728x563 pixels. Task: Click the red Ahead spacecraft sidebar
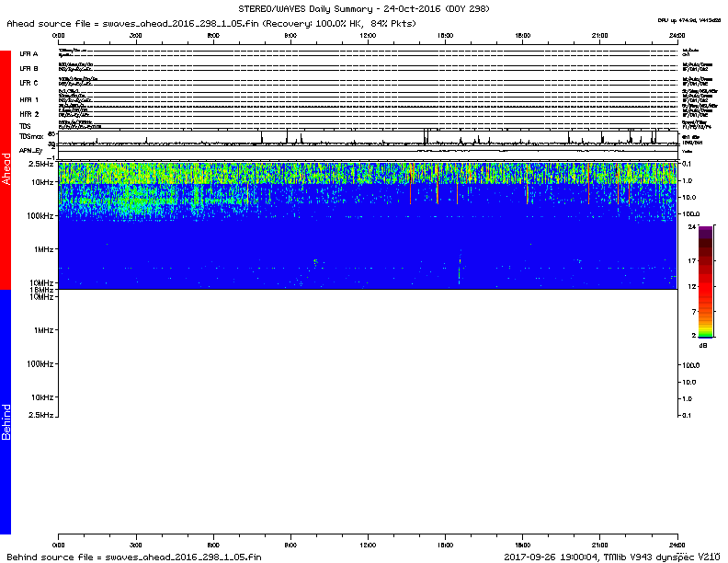coord(6,170)
